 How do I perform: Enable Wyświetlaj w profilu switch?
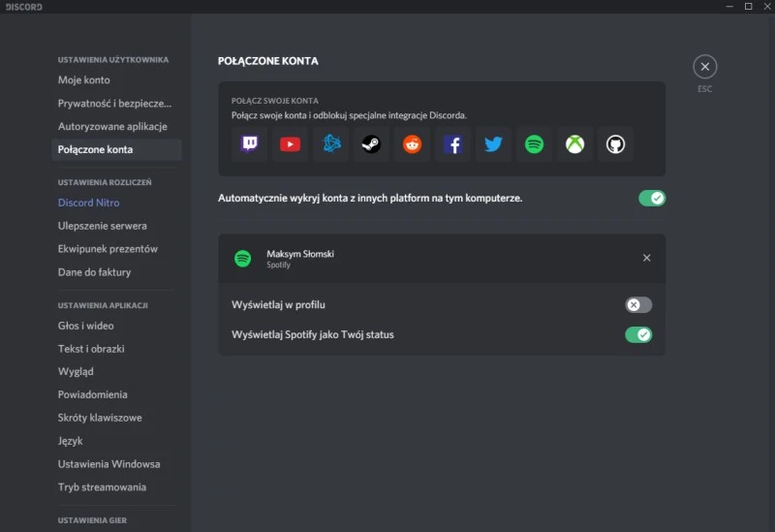point(638,305)
